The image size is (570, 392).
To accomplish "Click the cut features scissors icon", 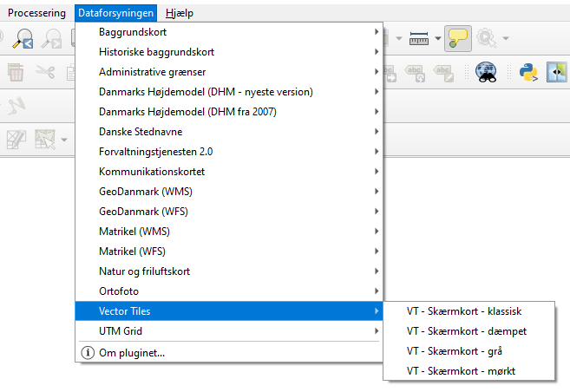I will [45, 72].
